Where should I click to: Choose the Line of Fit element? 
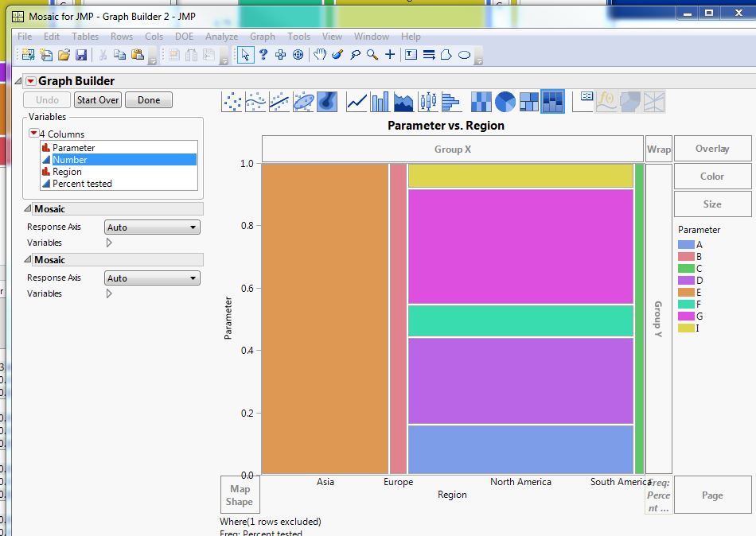point(280,101)
